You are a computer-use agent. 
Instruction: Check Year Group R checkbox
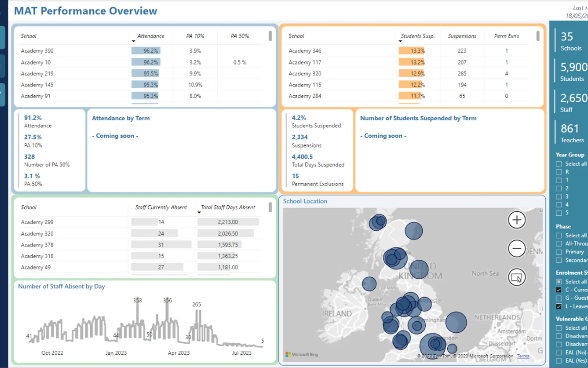[x=559, y=172]
